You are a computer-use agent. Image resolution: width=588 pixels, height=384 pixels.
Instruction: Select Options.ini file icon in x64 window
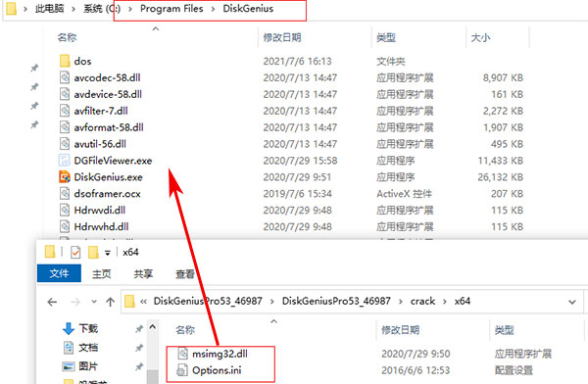182,370
